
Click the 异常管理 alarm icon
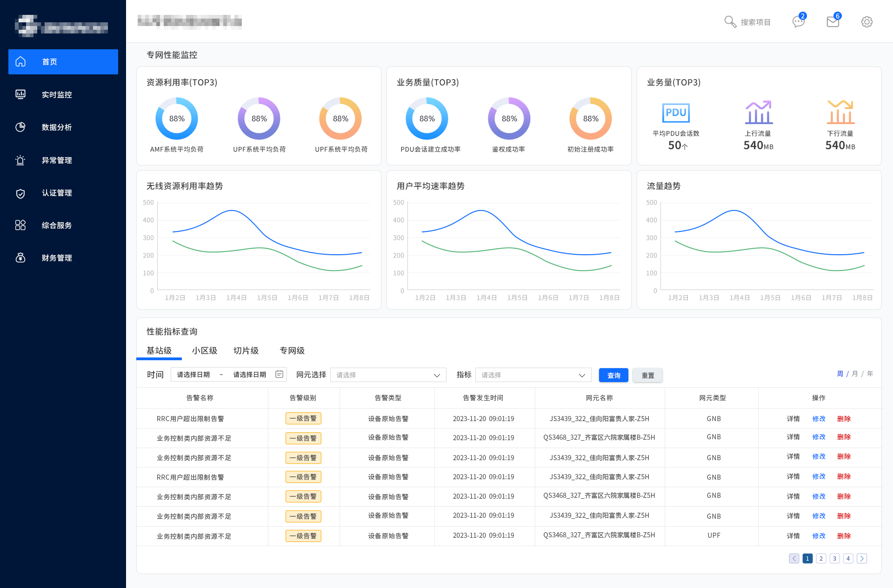tap(20, 160)
